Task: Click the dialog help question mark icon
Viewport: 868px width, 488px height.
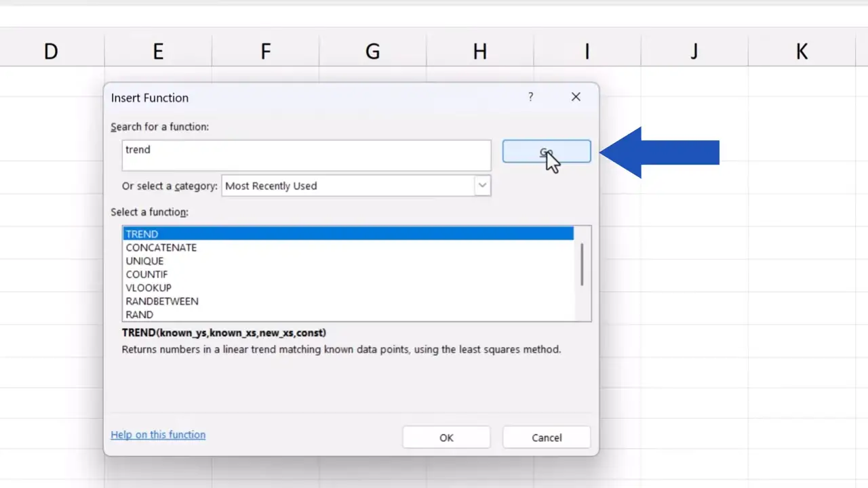Action: (530, 97)
